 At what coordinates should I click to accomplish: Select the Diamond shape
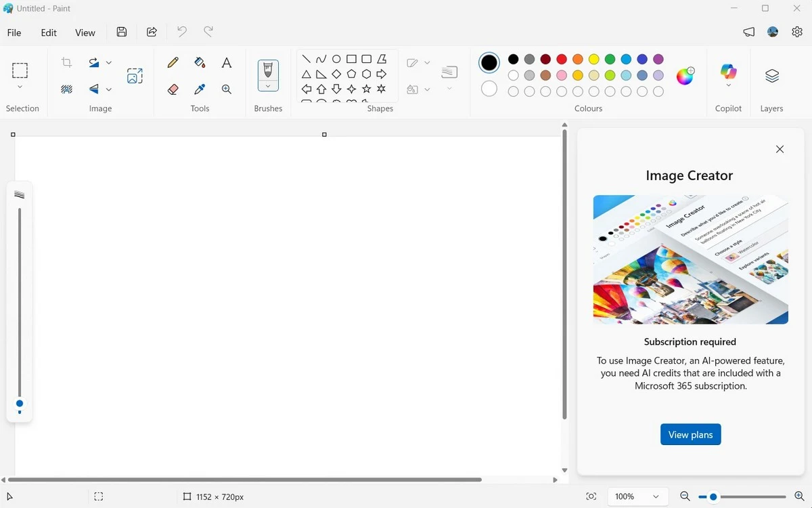point(336,75)
